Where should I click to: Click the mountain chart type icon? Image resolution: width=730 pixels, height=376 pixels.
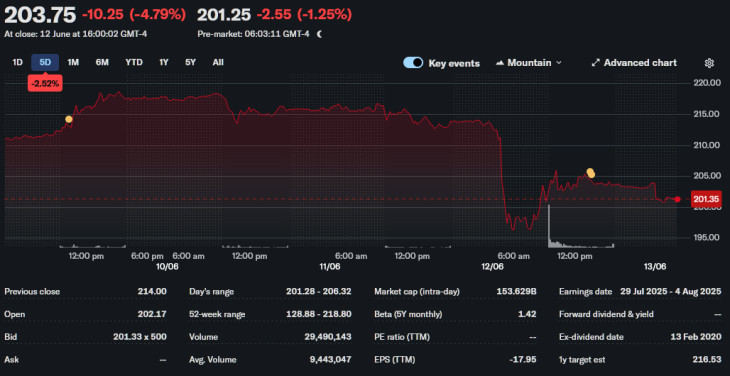[500, 63]
